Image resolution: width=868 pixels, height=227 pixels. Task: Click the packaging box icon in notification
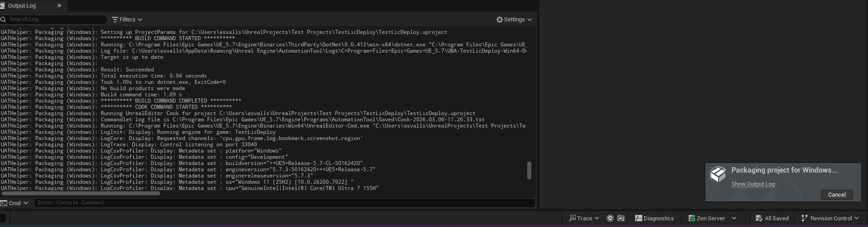tap(718, 174)
